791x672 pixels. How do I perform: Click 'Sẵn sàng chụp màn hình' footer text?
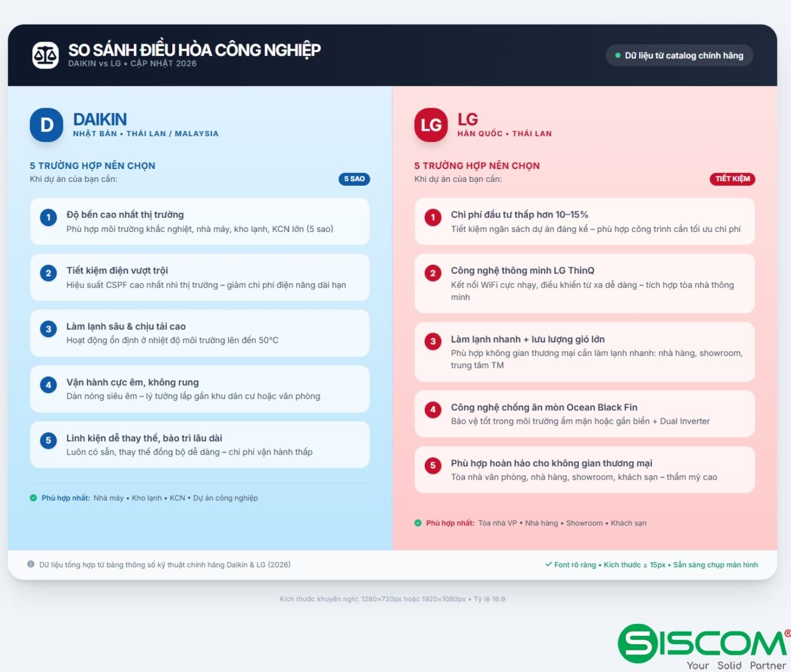click(716, 564)
